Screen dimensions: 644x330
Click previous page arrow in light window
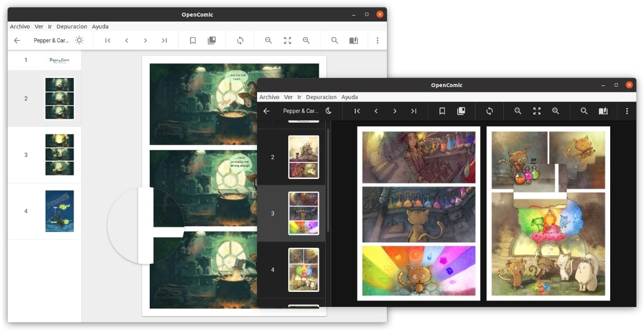[x=127, y=40]
